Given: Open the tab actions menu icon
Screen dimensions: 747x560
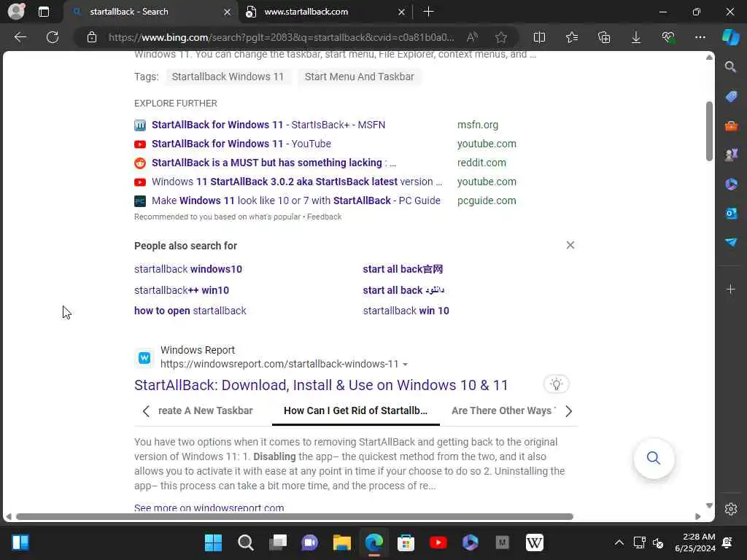Looking at the screenshot, I should 44,12.
